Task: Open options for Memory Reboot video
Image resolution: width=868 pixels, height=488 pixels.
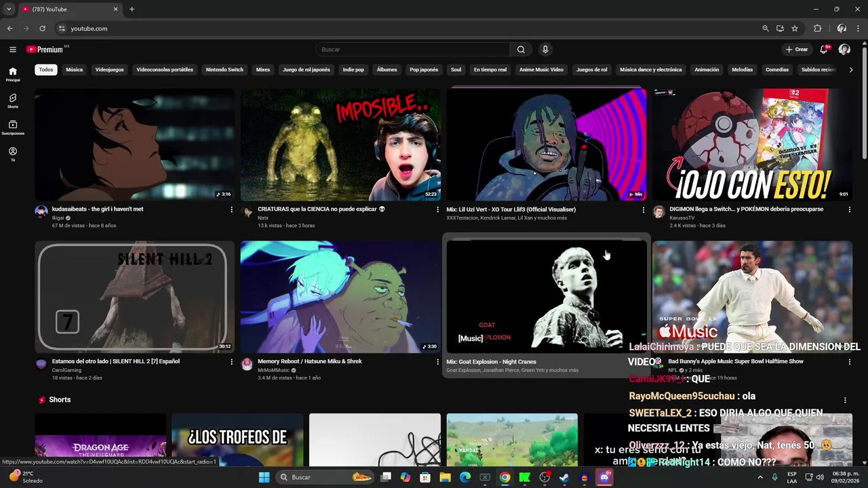Action: [437, 362]
